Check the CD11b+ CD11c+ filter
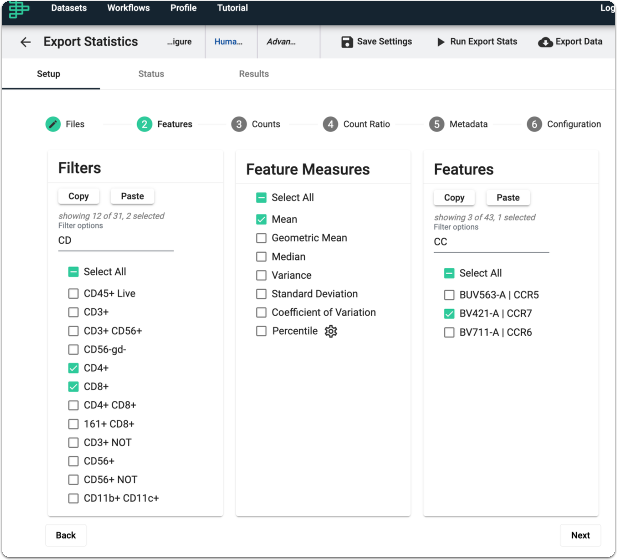This screenshot has width=617, height=560. pos(73,499)
